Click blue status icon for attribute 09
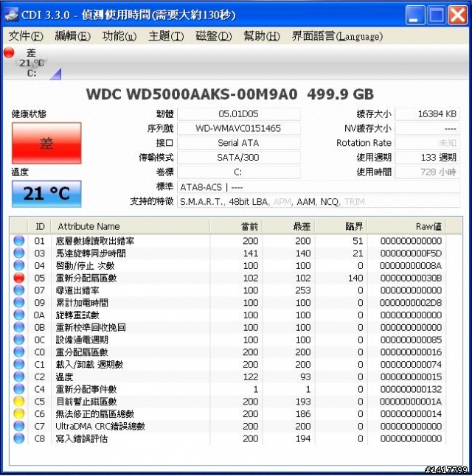The image size is (472, 476). [19, 303]
